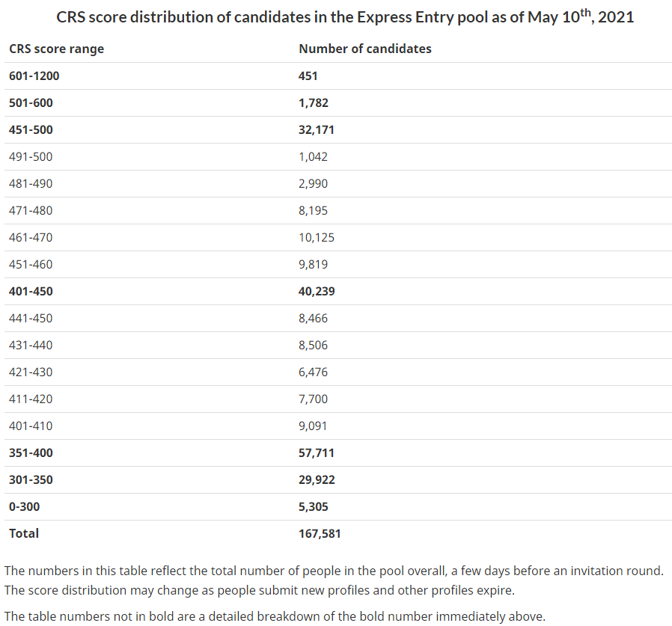Select the 491-500 score range cell
Image resolution: width=672 pixels, height=626 pixels.
pos(31,156)
